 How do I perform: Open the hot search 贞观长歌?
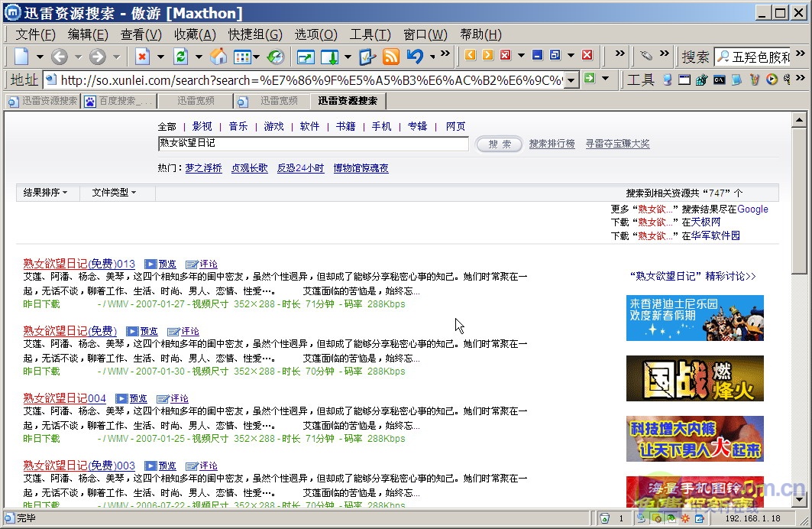250,168
